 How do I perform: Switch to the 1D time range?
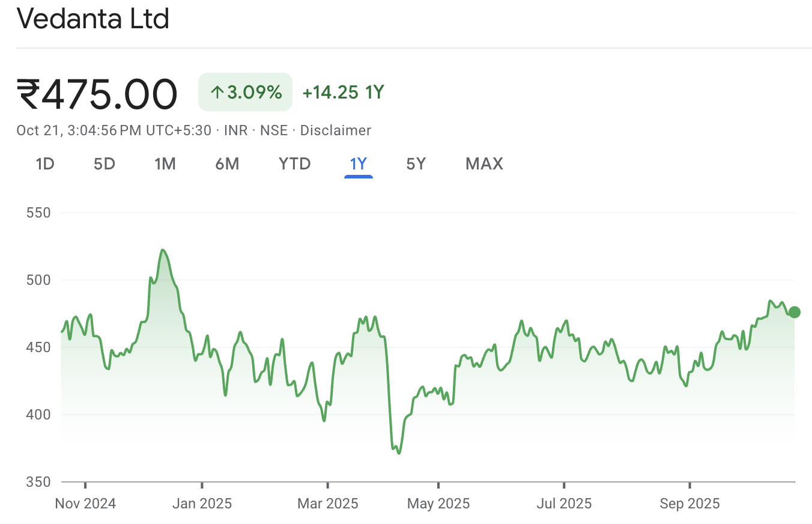(45, 163)
